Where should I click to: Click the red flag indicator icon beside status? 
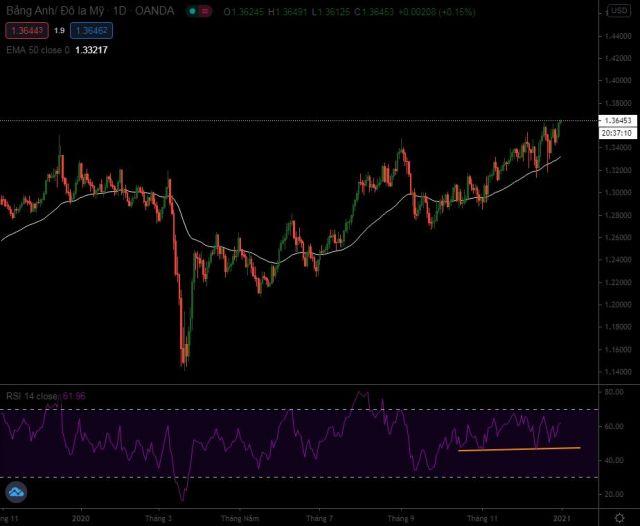(205, 11)
